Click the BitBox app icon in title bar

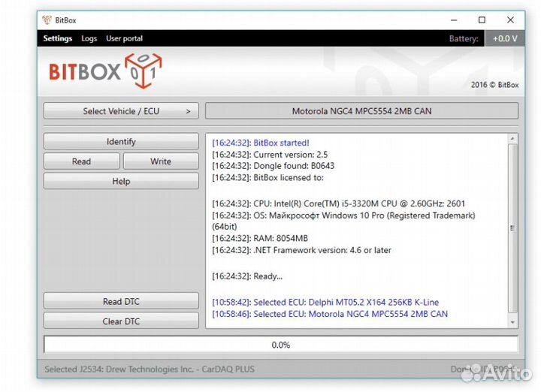click(x=47, y=20)
